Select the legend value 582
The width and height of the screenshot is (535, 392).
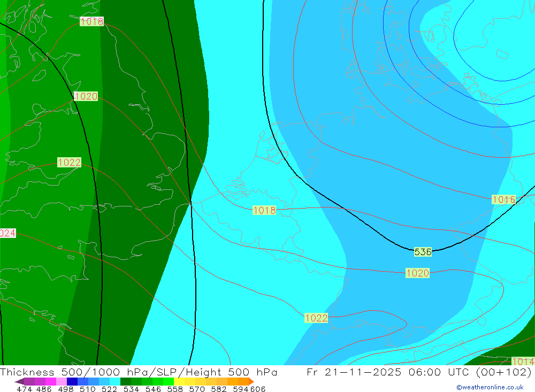[x=219, y=389]
